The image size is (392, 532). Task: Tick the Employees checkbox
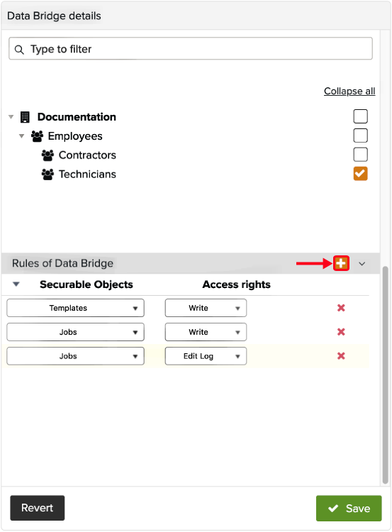[360, 135]
